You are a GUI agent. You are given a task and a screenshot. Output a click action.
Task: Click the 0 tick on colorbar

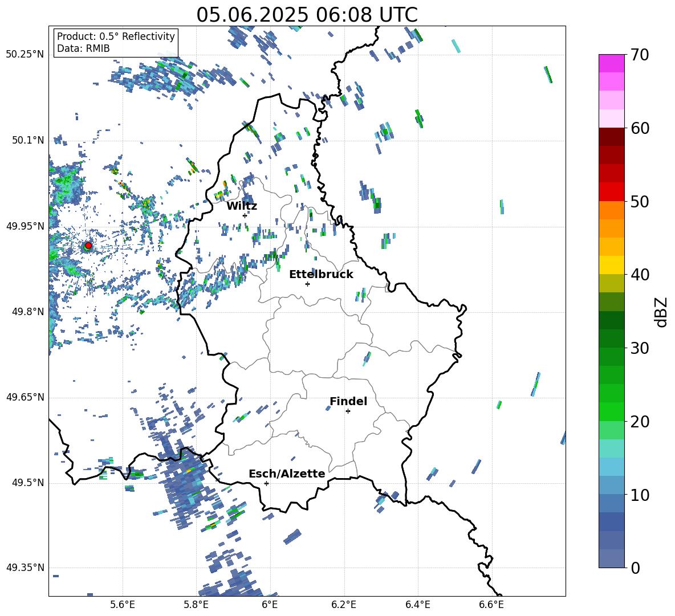coord(635,568)
